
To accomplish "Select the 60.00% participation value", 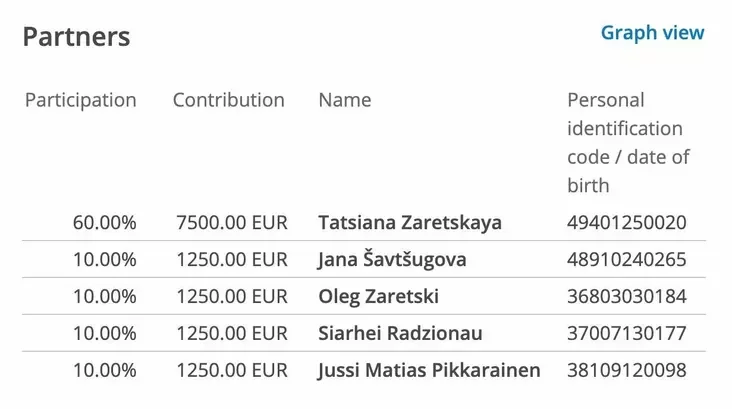I will [105, 222].
